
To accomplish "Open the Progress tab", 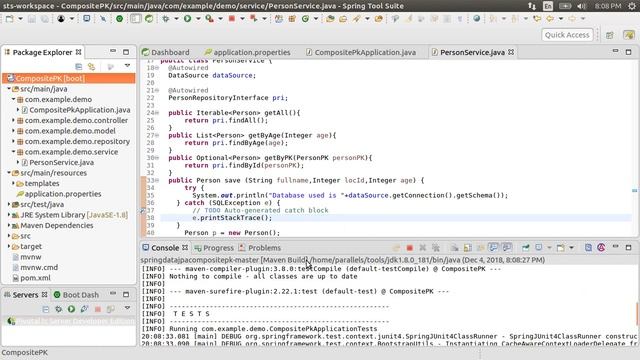I will pos(214,248).
